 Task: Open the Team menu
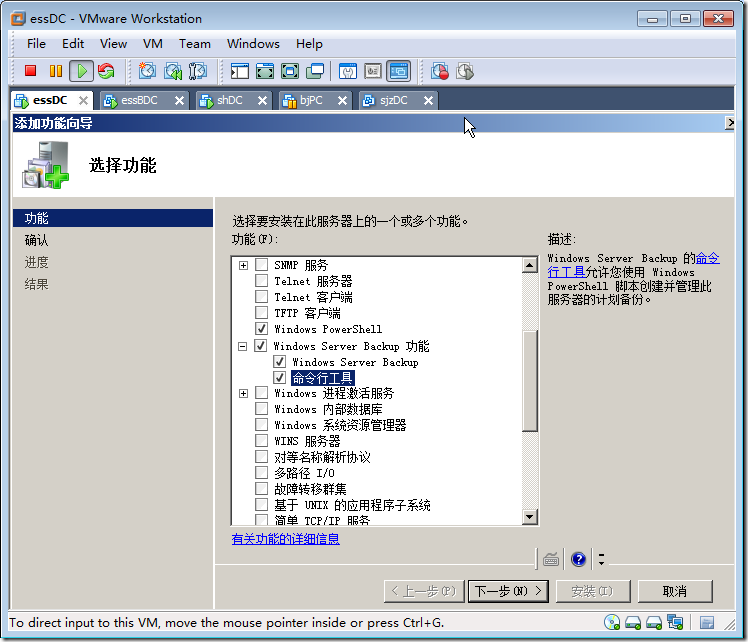pos(195,44)
